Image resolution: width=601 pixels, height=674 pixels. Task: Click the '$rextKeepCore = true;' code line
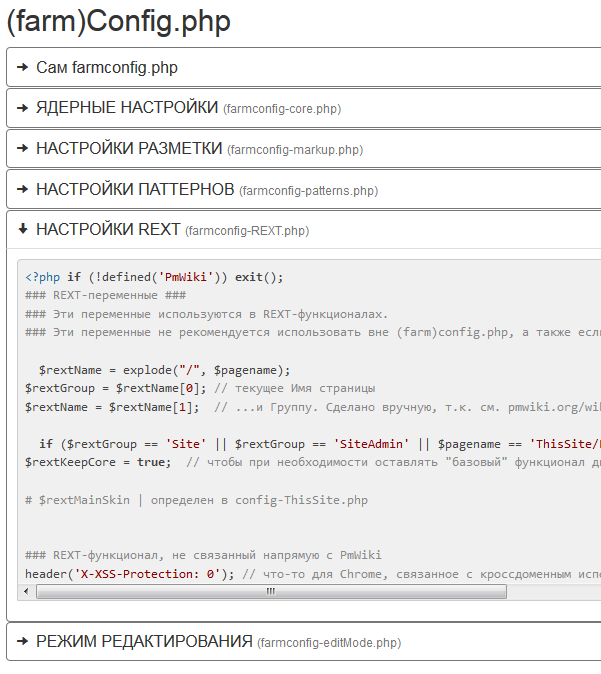click(x=313, y=463)
